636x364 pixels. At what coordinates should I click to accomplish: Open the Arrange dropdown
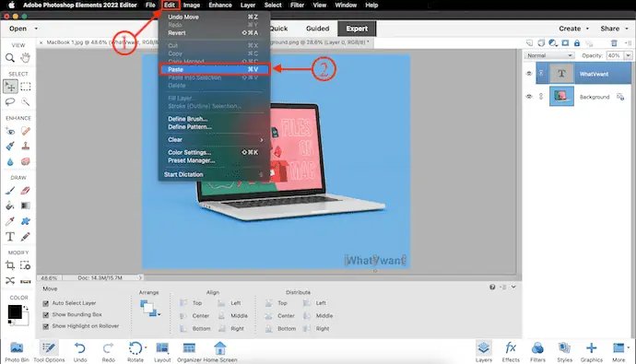[149, 309]
